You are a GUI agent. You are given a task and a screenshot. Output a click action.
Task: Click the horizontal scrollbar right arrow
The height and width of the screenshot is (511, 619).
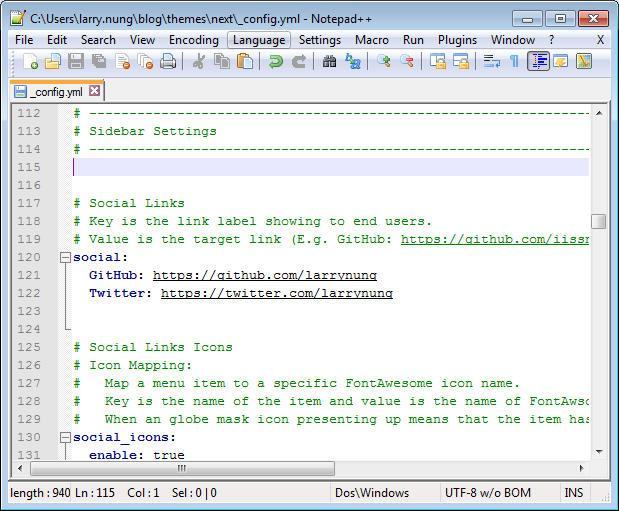click(x=581, y=468)
